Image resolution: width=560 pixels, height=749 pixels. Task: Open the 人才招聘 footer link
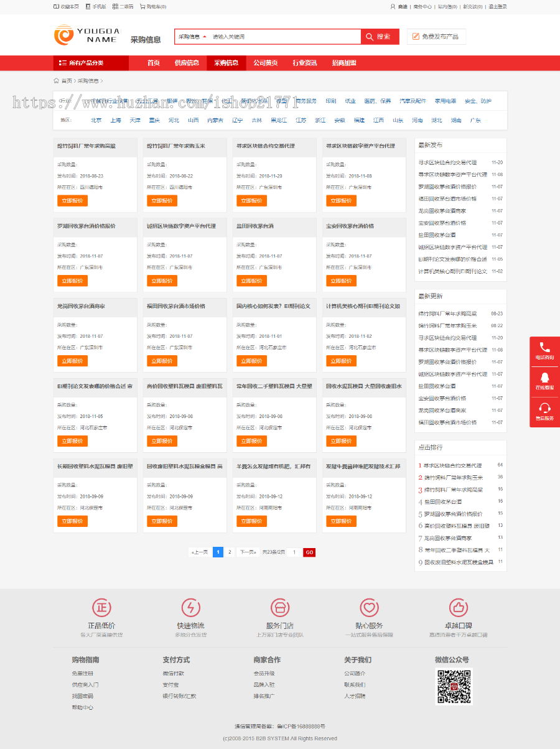point(355,696)
